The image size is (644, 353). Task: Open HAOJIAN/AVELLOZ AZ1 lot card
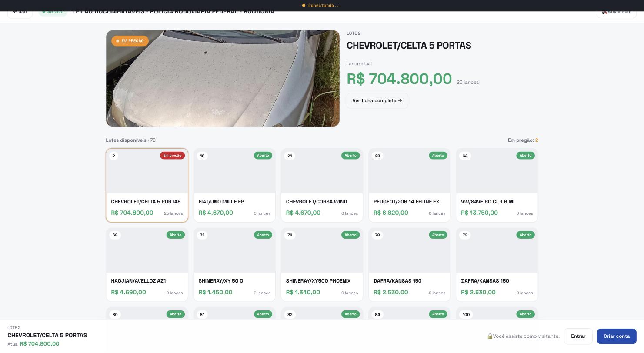pyautogui.click(x=147, y=265)
